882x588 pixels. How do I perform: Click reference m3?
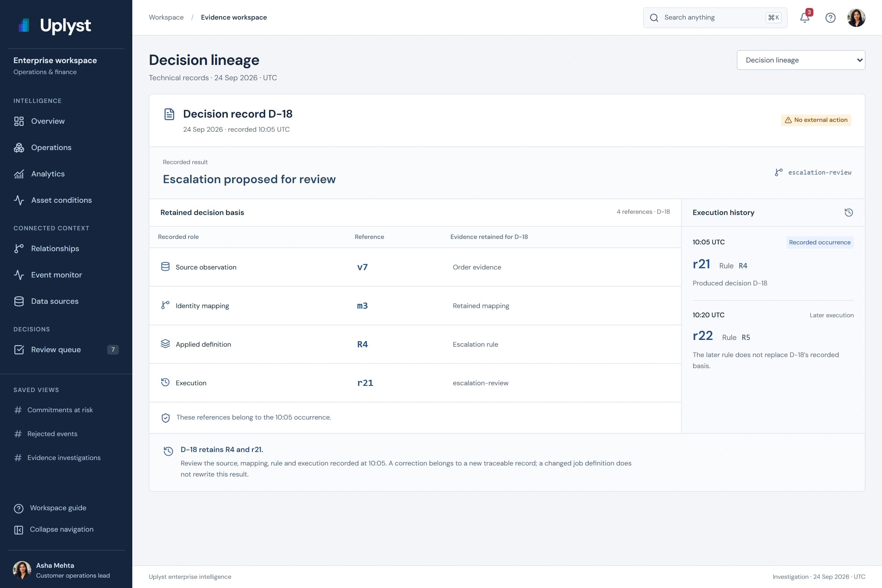(x=362, y=306)
